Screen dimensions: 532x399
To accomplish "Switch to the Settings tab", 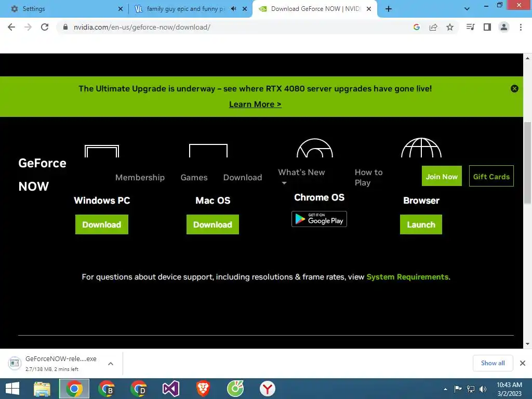I will click(64, 9).
